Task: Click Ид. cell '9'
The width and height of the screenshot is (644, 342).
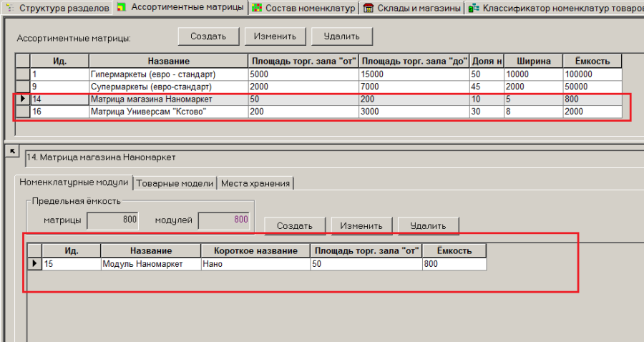Action: (59, 87)
